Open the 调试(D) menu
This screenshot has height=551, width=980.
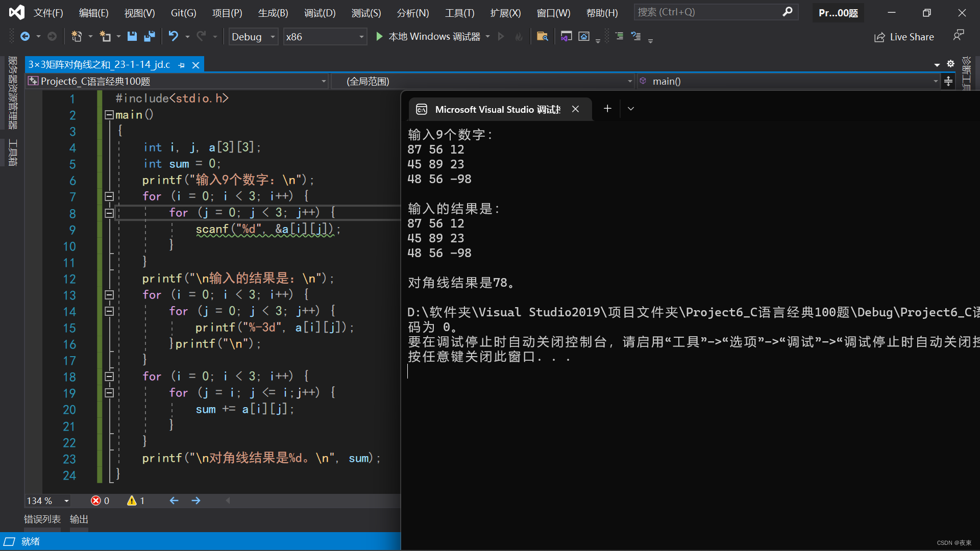coord(320,13)
